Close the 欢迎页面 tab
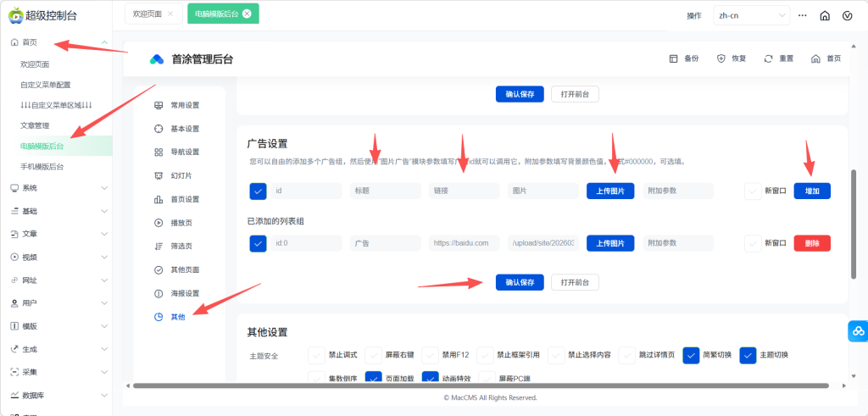 [170, 14]
